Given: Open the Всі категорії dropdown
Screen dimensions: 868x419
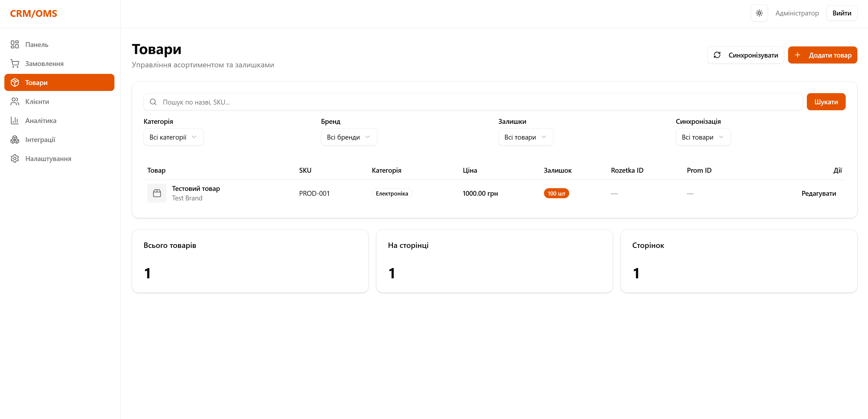Looking at the screenshot, I should [173, 137].
